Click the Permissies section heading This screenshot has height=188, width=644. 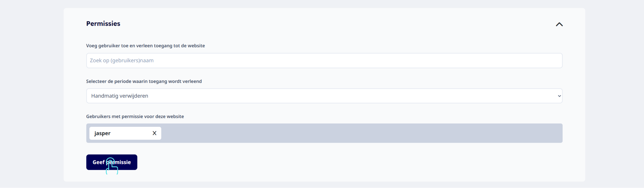(x=103, y=24)
